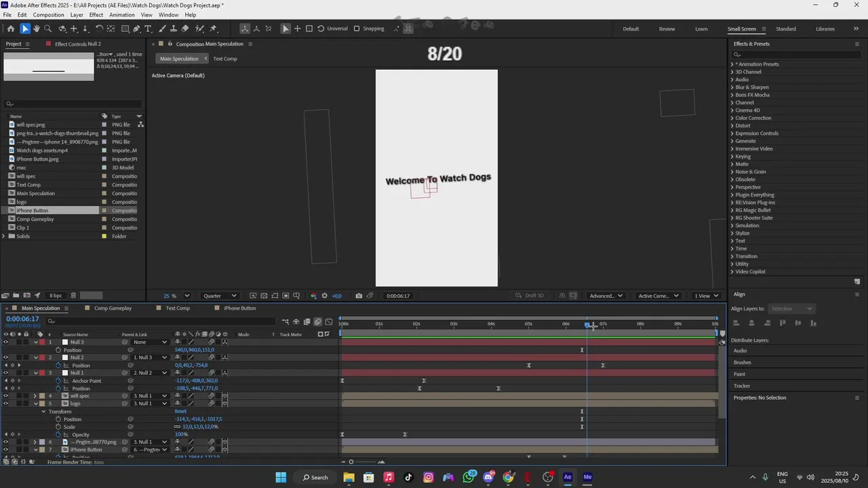Select the Puppet Pin tool
Viewport: 868px width, 488px height.
tap(213, 28)
